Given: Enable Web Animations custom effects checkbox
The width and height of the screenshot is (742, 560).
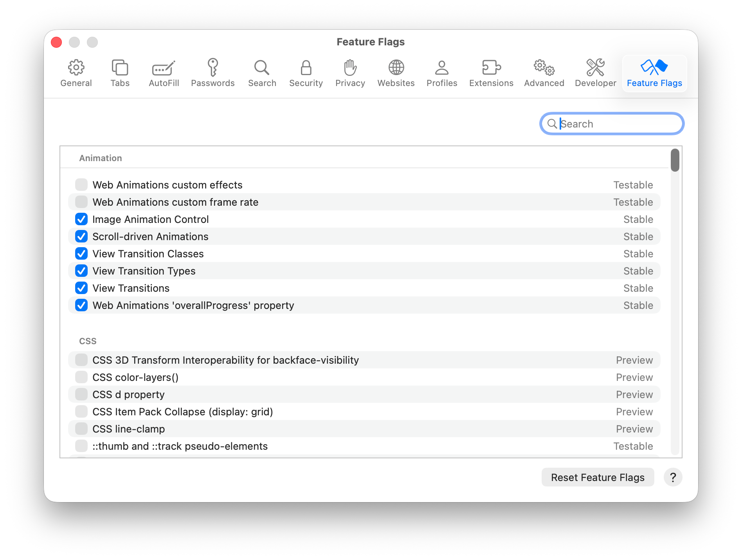Looking at the screenshot, I should (x=81, y=185).
